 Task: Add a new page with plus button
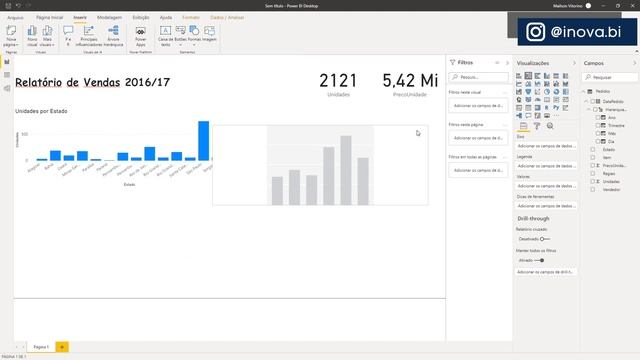point(62,347)
